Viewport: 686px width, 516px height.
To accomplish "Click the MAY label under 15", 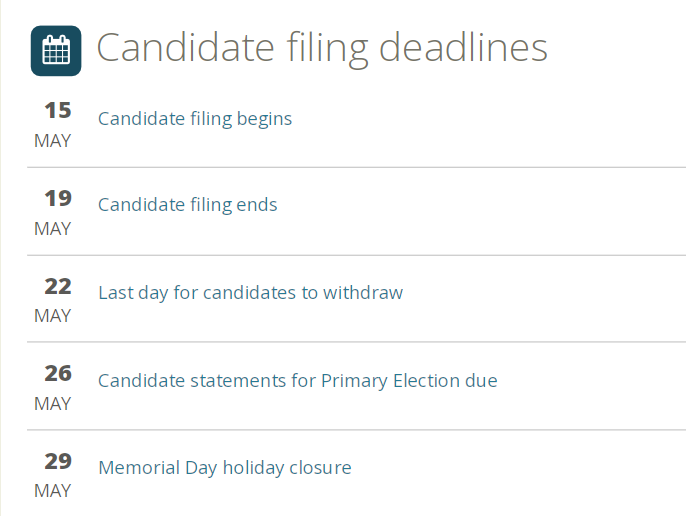I will click(x=52, y=141).
